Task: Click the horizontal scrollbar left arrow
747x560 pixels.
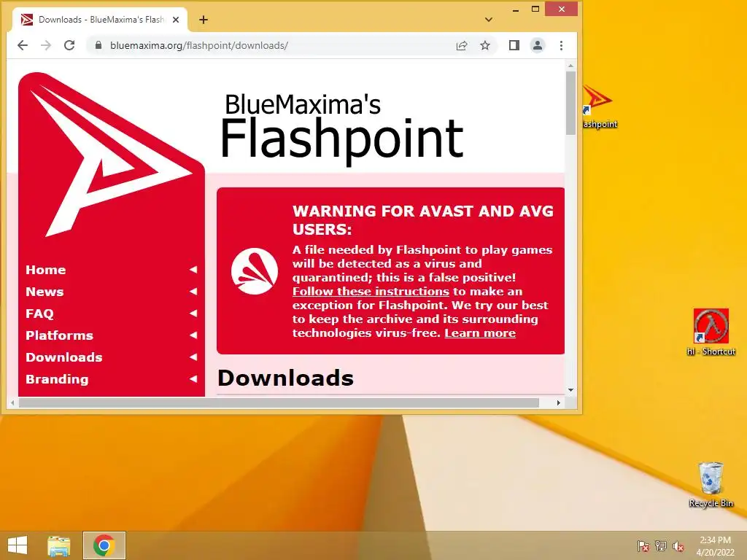Action: coord(12,402)
